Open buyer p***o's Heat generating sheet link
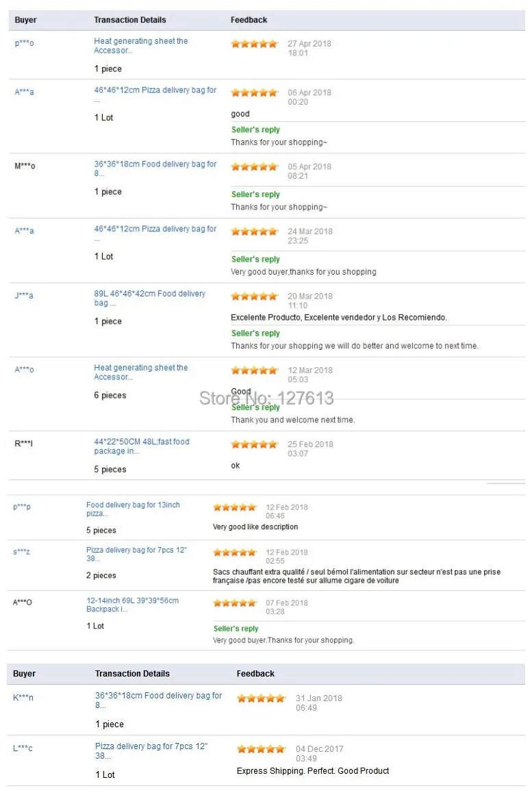 click(140, 46)
